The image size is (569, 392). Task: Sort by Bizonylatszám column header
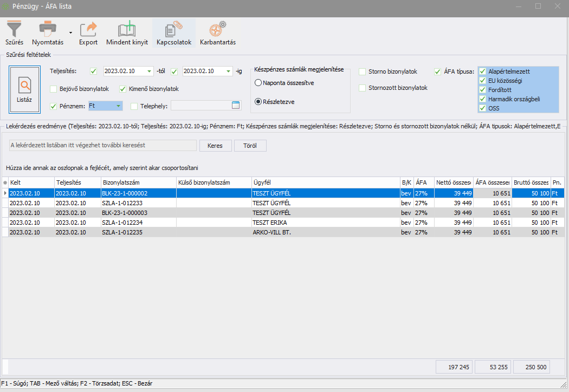[138, 182]
